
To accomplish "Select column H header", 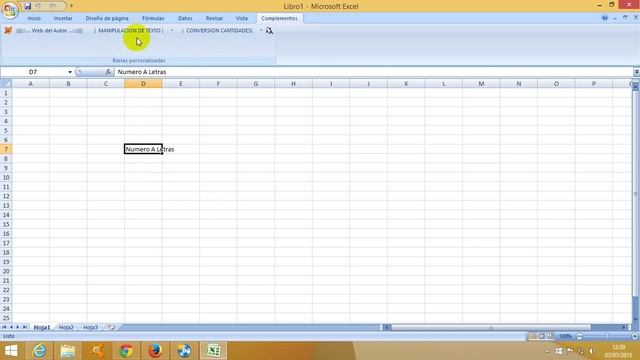I will pyautogui.click(x=293, y=84).
